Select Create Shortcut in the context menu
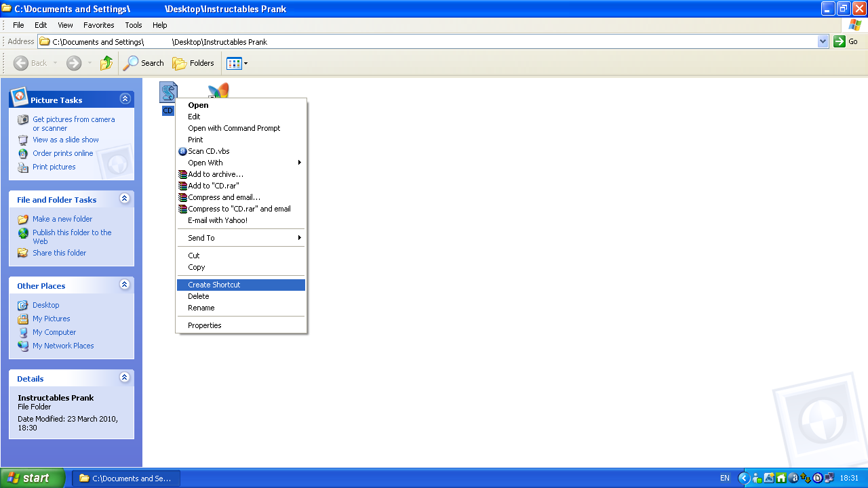Screen dimensions: 868x488 tap(214, 284)
